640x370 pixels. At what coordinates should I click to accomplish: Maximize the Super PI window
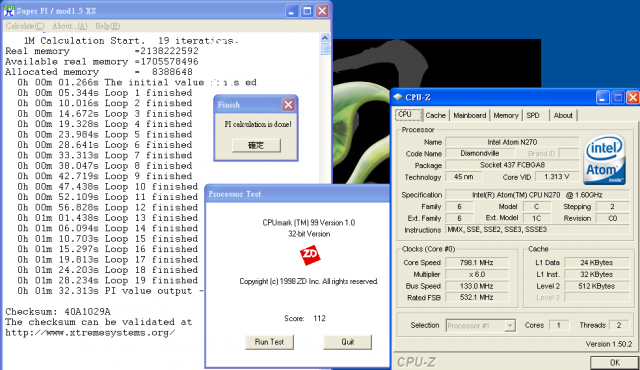pyautogui.click(x=307, y=11)
